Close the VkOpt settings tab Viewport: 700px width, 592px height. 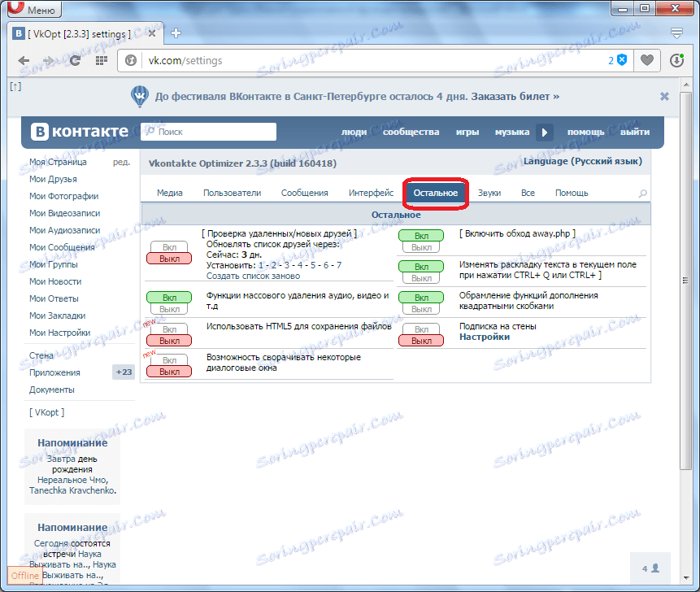tap(152, 33)
